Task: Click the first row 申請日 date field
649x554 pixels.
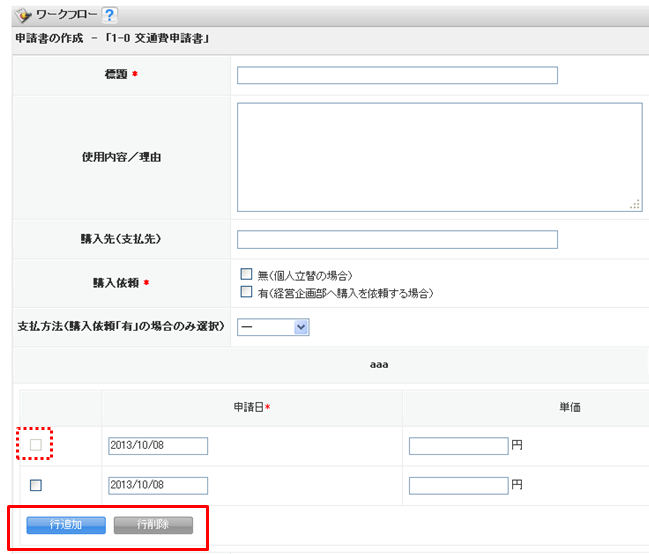Action: click(157, 446)
